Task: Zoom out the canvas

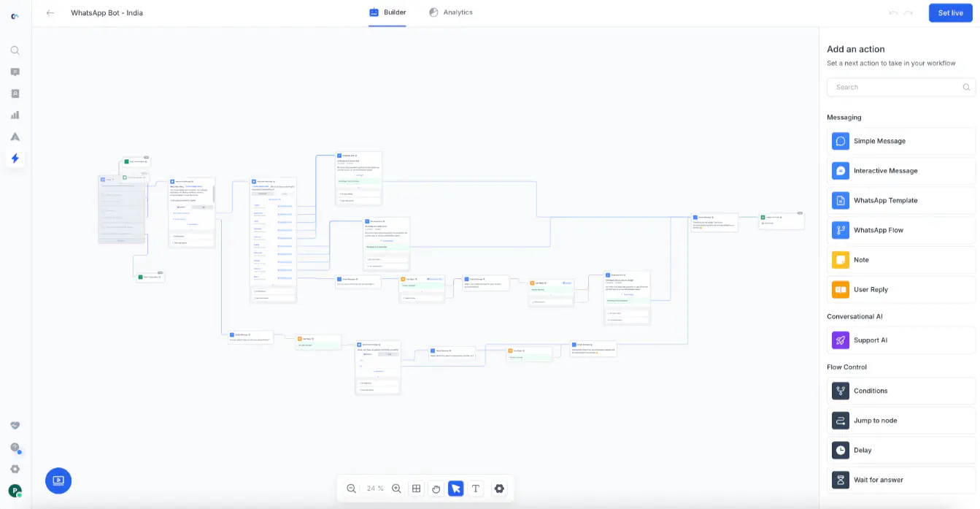Action: (351, 489)
